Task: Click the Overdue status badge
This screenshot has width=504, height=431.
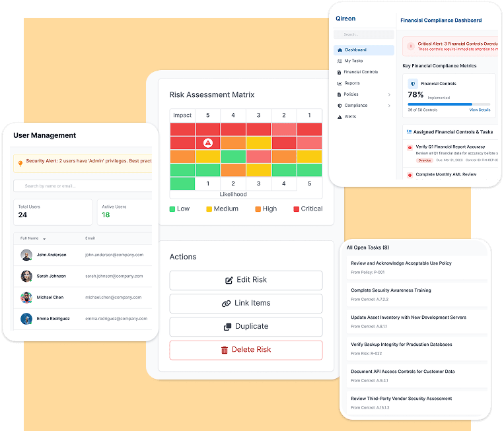Action: (425, 160)
